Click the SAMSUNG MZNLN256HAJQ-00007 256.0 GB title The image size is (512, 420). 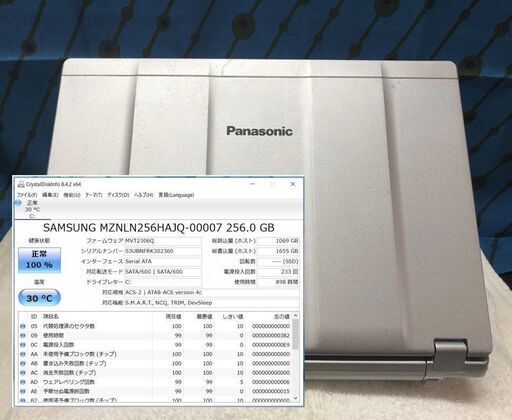point(159,228)
